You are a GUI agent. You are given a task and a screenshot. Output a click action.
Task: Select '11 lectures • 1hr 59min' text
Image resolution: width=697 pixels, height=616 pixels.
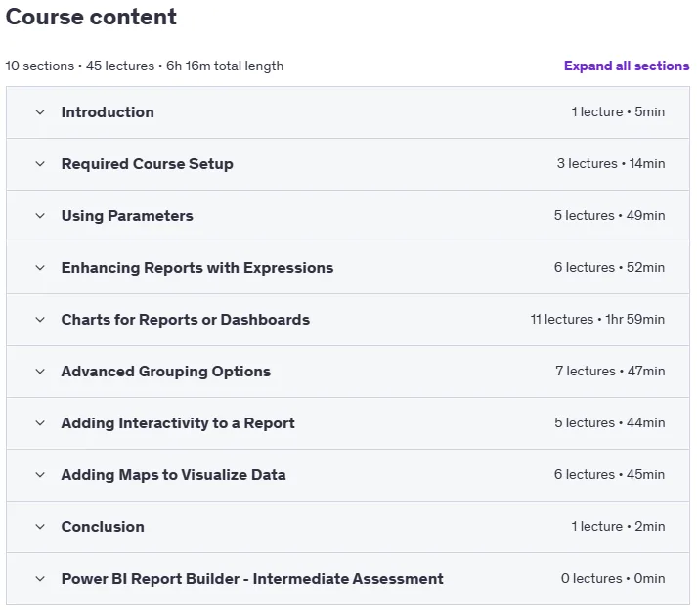pos(597,319)
